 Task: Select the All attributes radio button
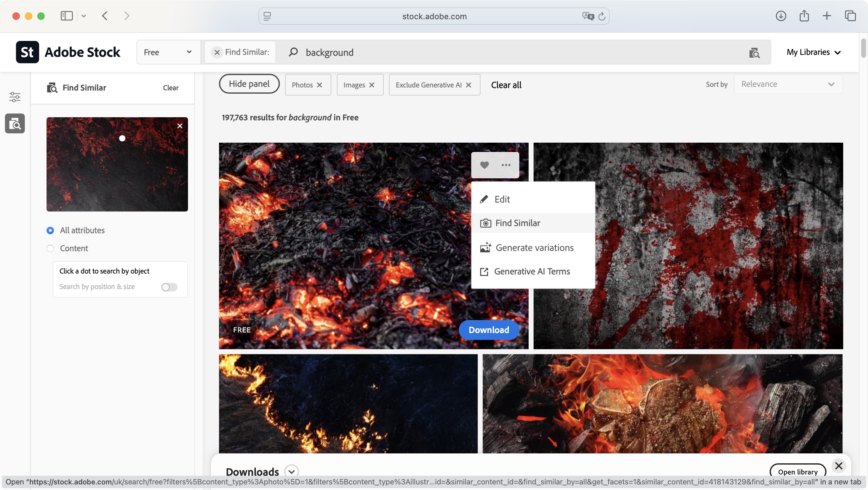point(50,230)
